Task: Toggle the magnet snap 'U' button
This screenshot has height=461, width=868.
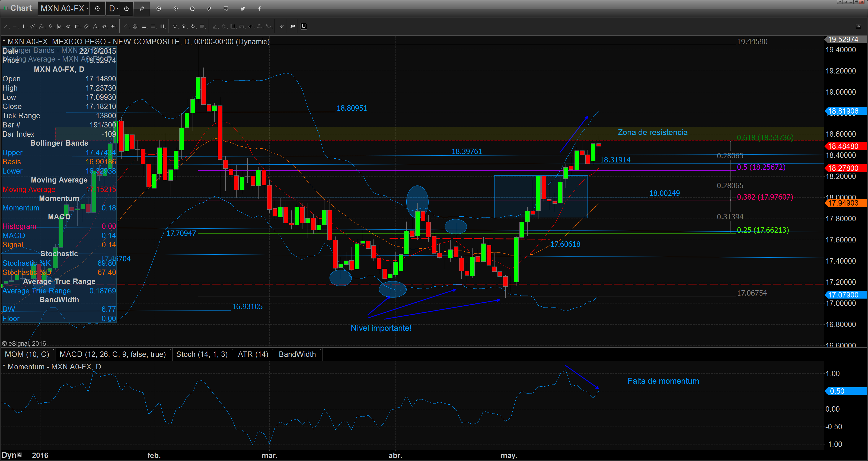Action: click(x=304, y=26)
